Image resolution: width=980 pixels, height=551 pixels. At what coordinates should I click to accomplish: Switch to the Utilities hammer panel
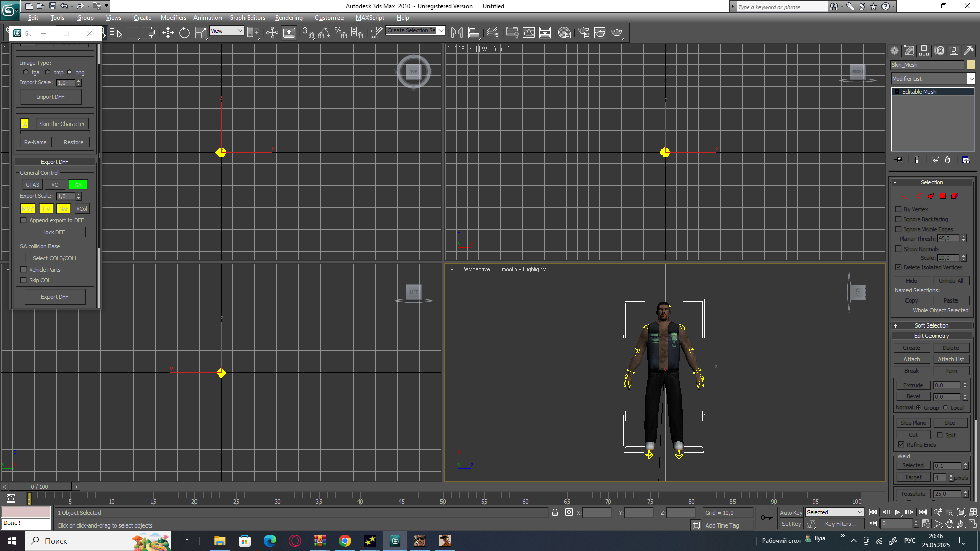click(968, 51)
